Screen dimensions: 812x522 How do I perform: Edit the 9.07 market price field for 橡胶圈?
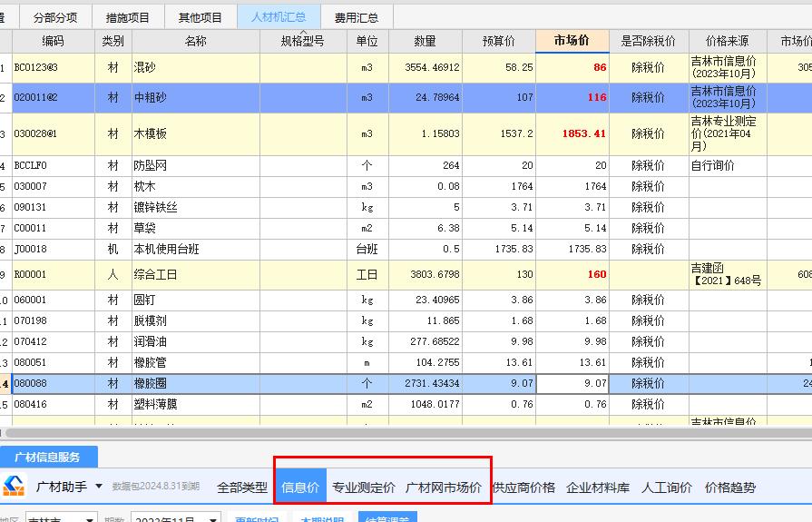[x=572, y=384]
